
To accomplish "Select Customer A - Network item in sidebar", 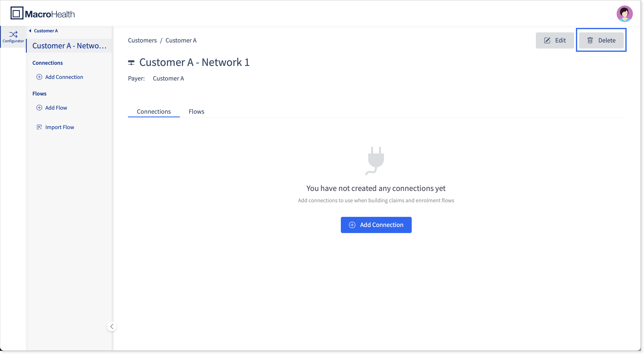I will tap(69, 46).
